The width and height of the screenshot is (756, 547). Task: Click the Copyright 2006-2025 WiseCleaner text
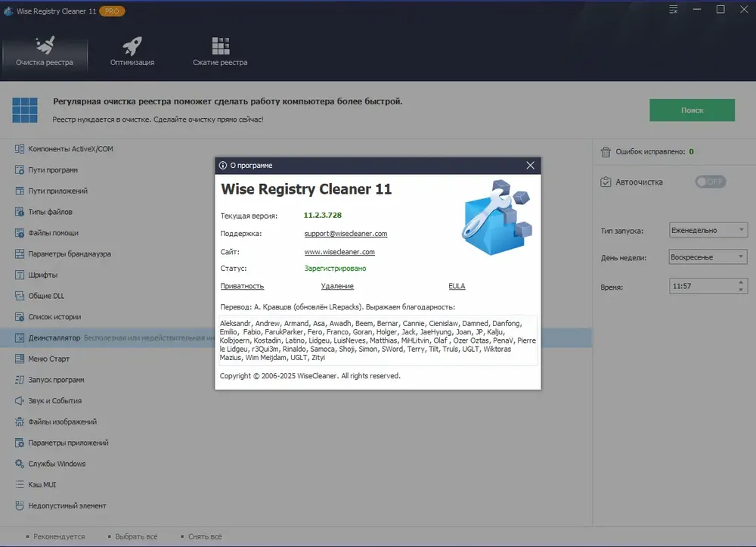(x=310, y=376)
